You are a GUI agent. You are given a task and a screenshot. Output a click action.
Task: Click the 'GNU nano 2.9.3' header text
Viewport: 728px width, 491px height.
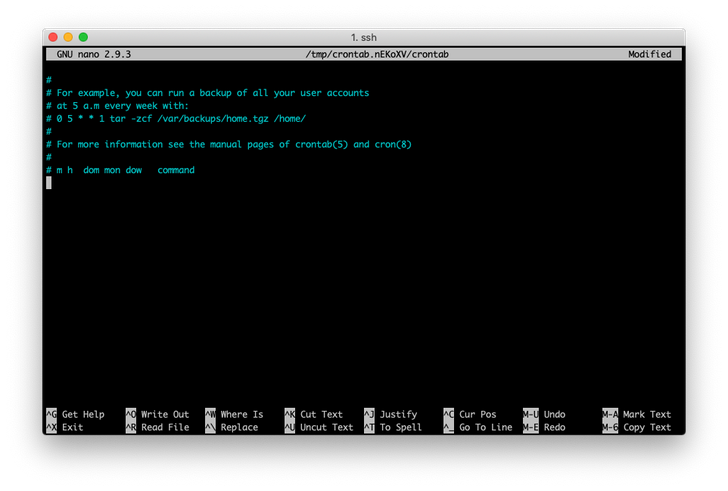[94, 54]
